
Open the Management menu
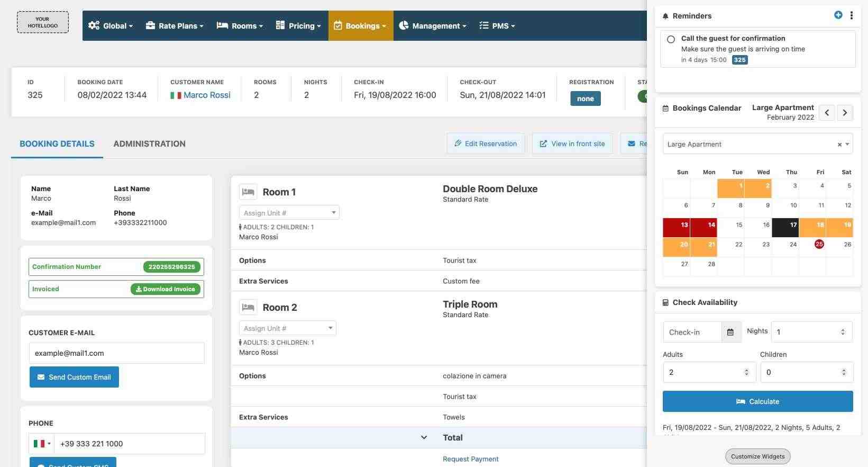pyautogui.click(x=433, y=25)
